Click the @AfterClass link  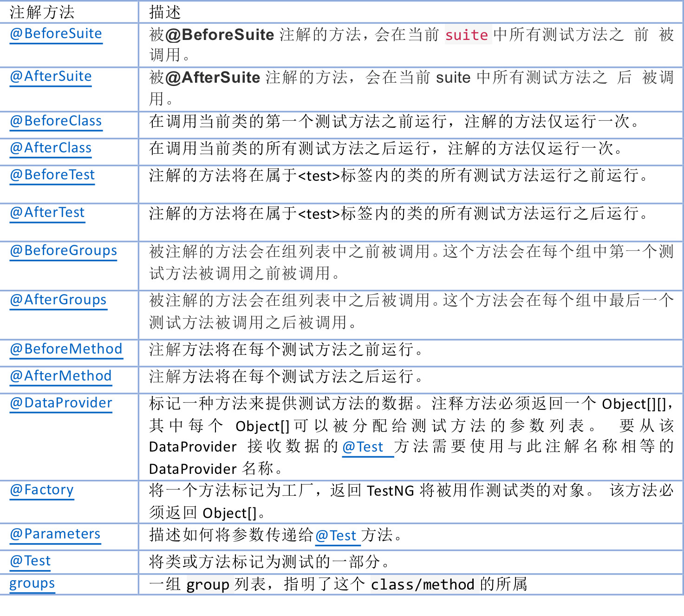51,148
